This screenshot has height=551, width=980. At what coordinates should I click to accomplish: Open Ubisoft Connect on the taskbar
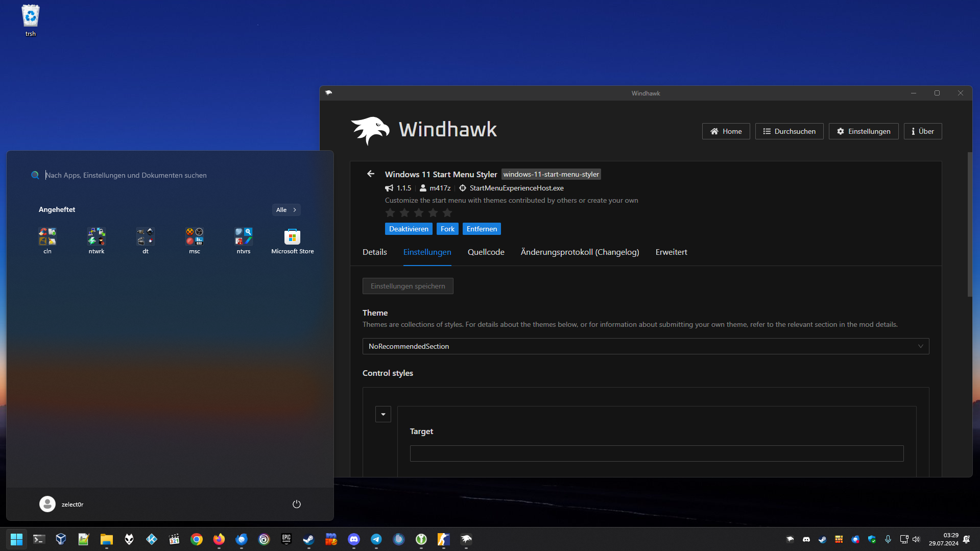coord(264,539)
